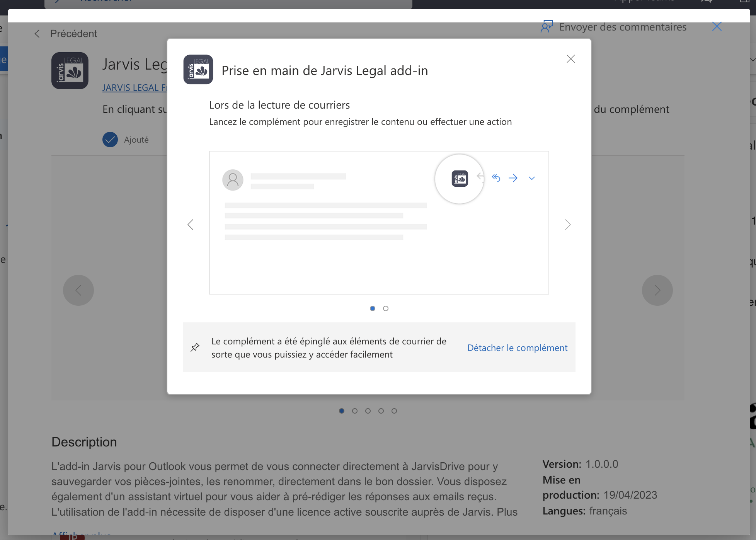This screenshot has height=540, width=756.
Task: Select the second dialog carousel dot
Action: [x=386, y=308]
